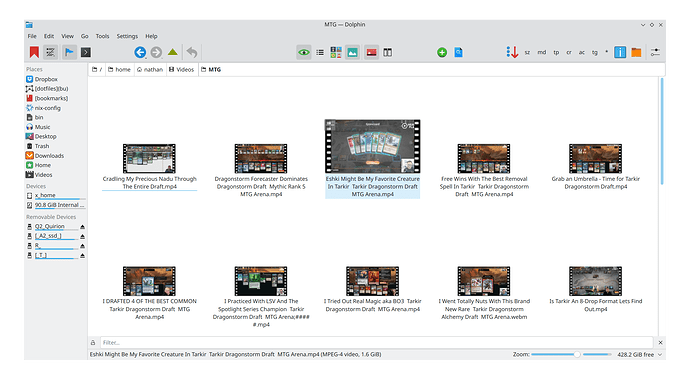Click the green plus create-new icon

coord(442,52)
